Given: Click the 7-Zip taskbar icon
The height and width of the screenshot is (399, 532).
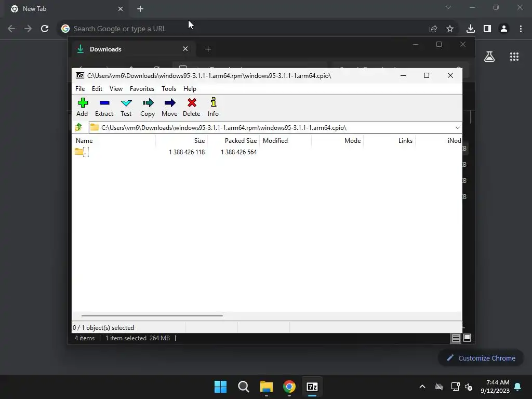Looking at the screenshot, I should [x=312, y=387].
